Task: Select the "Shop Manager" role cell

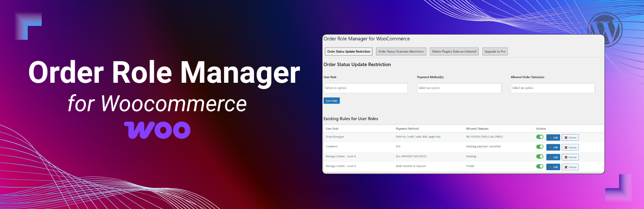Action: (x=335, y=137)
